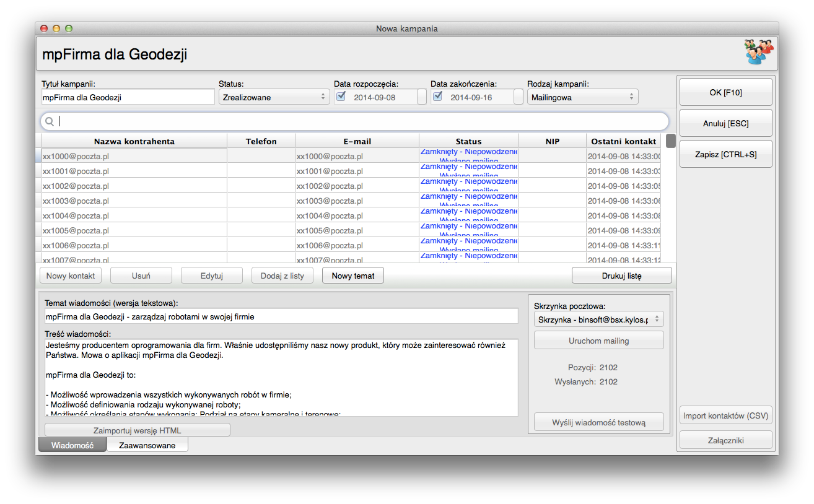Select contact row xx1000@poczta.pl name cell
This screenshot has height=504, width=814.
click(x=134, y=156)
